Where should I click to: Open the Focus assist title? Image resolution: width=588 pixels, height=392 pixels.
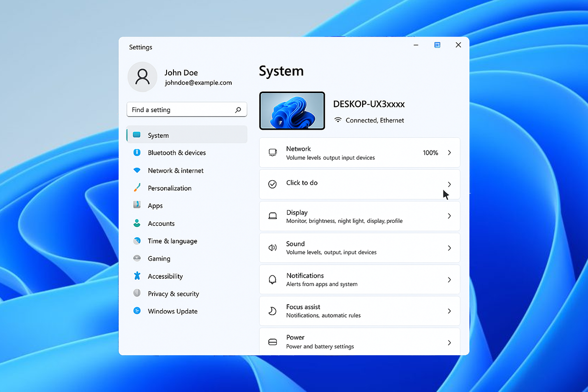point(303,307)
